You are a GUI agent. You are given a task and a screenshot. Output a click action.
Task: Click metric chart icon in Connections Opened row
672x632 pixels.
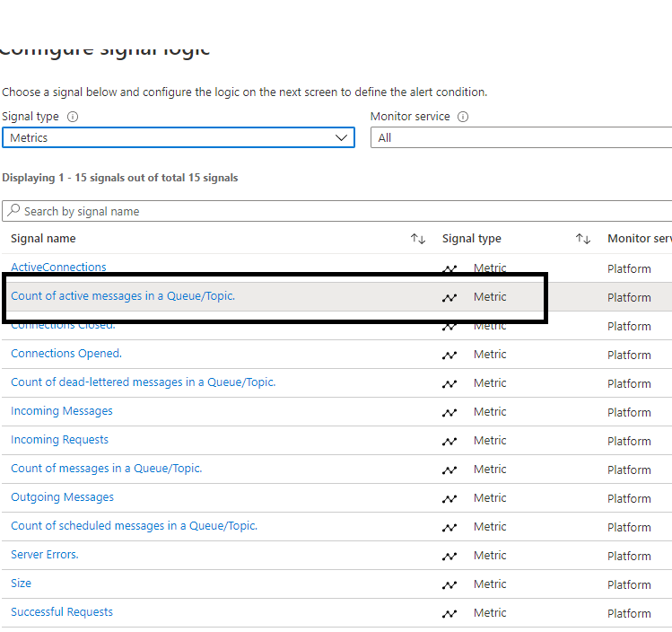[x=449, y=355]
